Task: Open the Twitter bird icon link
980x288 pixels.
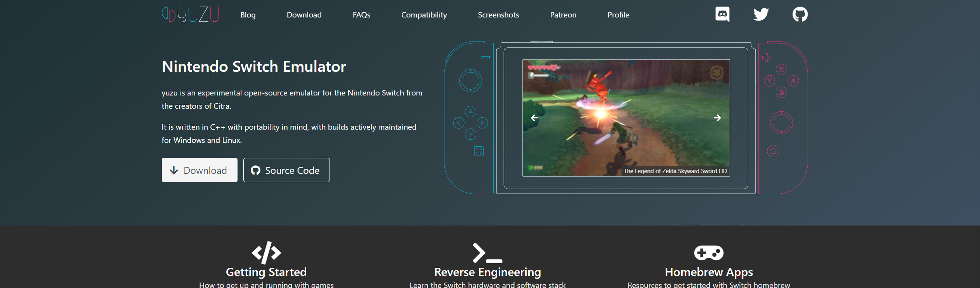Action: coord(761,14)
